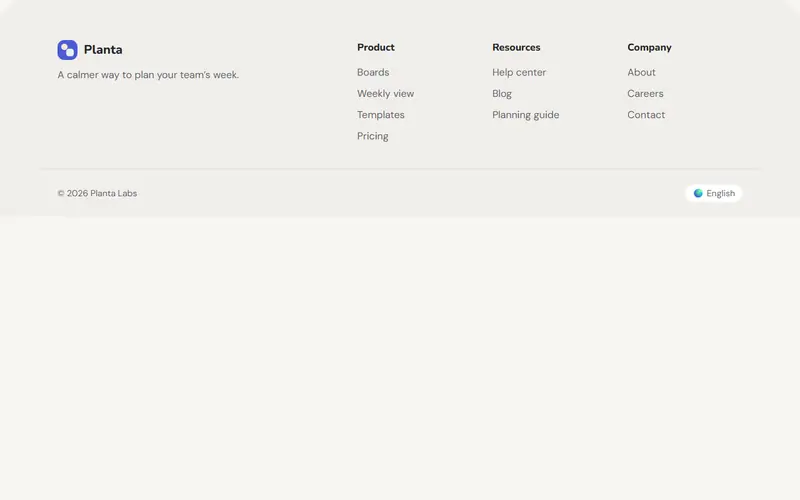This screenshot has height=500, width=800.
Task: Click the Resources column heading
Action: point(516,47)
